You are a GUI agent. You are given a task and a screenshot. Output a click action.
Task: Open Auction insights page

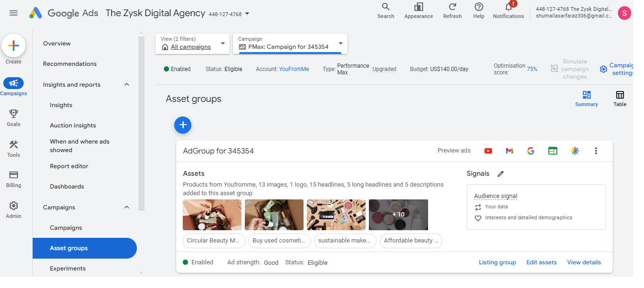coord(73,125)
